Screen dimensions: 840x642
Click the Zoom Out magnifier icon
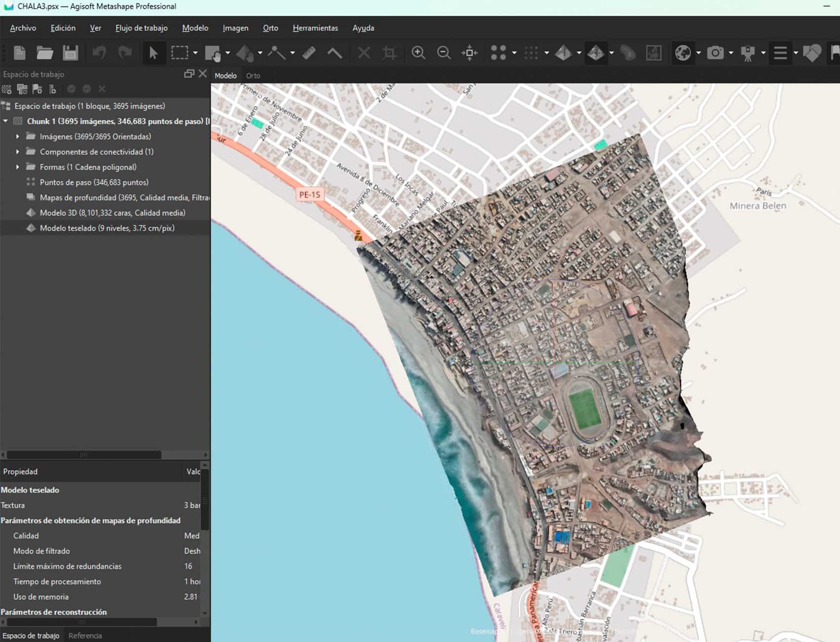444,53
